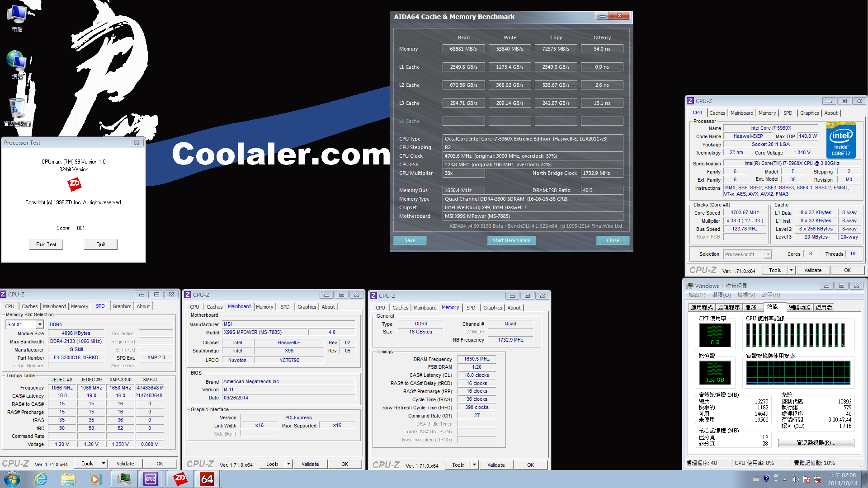Click the Windows Start orb

point(12,479)
